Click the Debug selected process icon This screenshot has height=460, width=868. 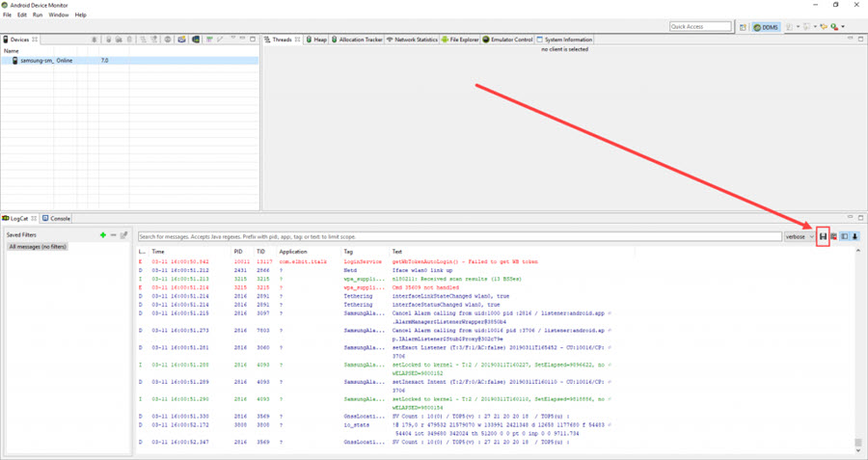click(x=95, y=40)
